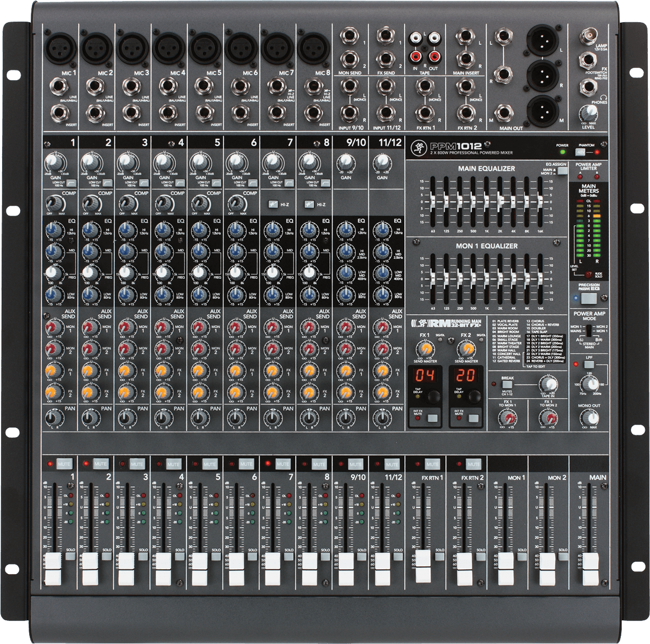The width and height of the screenshot is (650, 644).
Task: Mute channel 1 with its MUTE button
Action: [64, 464]
